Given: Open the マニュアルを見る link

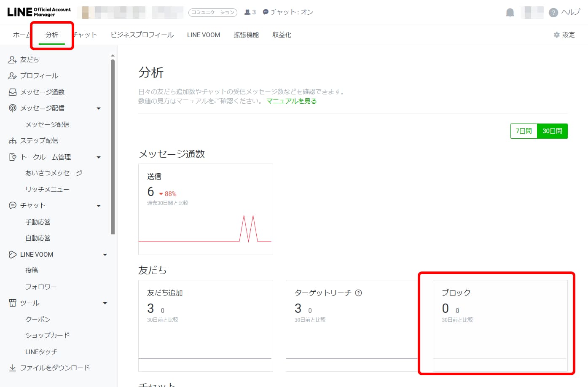Looking at the screenshot, I should 291,101.
